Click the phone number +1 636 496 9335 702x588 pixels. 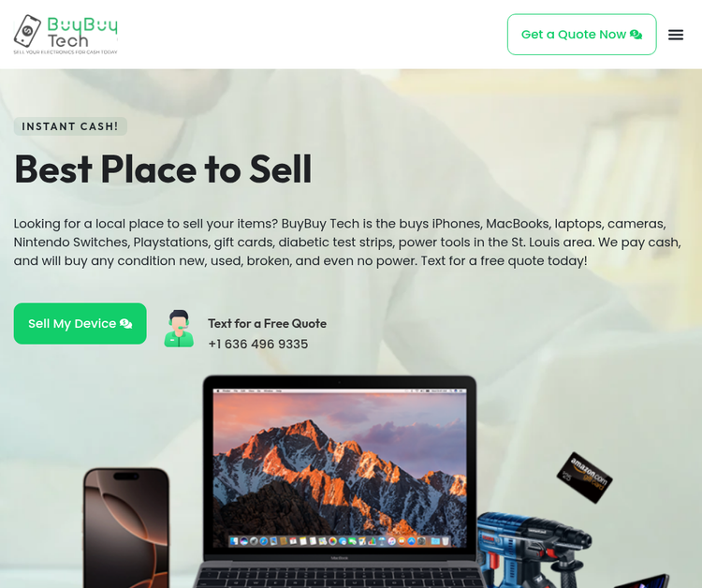(258, 344)
